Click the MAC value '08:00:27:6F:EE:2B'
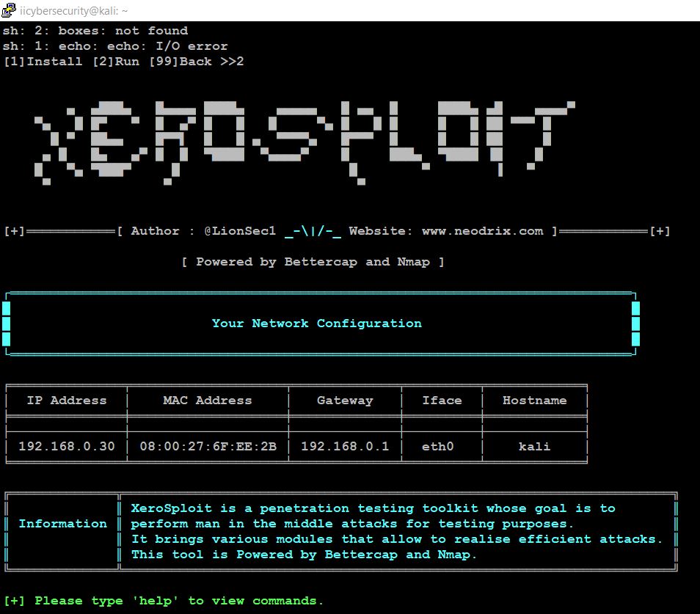 click(x=208, y=446)
